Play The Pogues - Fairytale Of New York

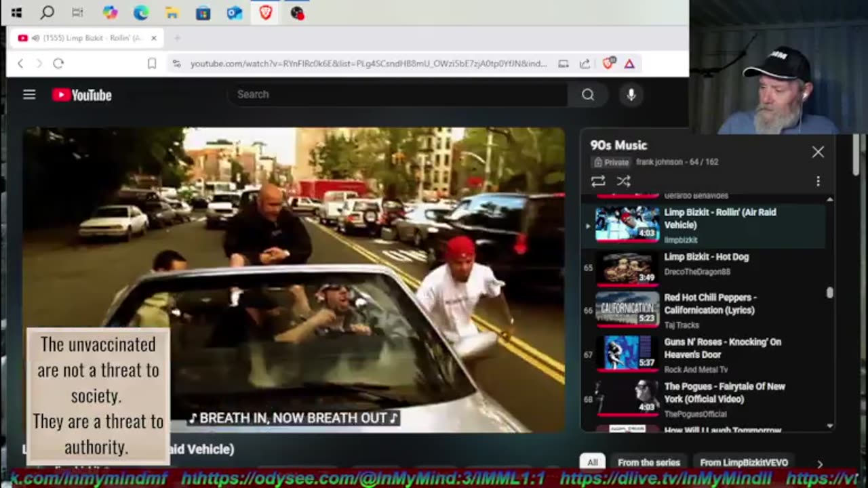pos(724,392)
